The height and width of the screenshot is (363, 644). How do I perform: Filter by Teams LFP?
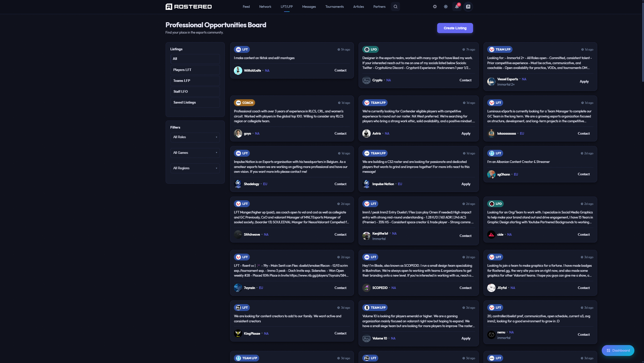pos(195,81)
